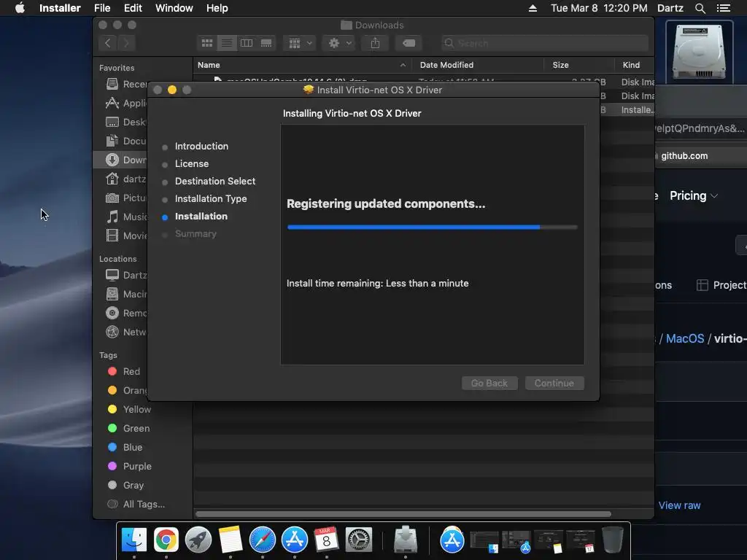Select the Red tag
This screenshot has width=747, height=560.
[x=124, y=371]
